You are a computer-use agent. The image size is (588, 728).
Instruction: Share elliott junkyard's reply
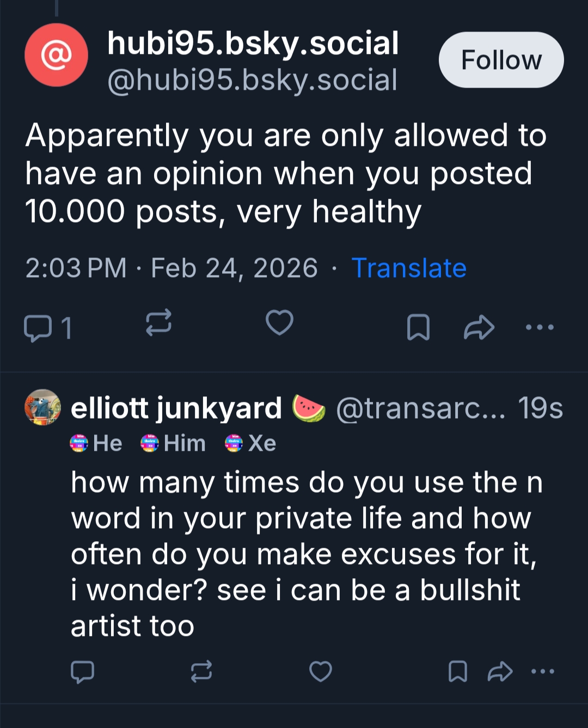click(499, 671)
